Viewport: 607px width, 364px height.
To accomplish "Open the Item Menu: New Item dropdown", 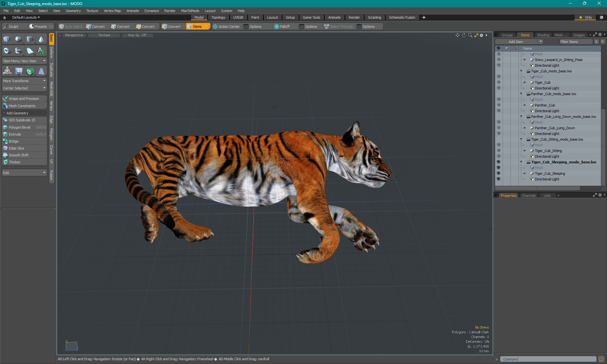I will point(24,61).
